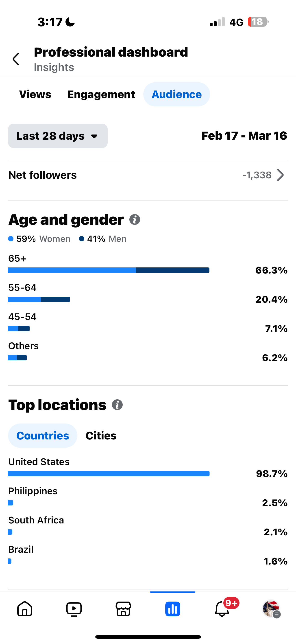
Task: Open Notifications bell icon
Action: point(222,609)
